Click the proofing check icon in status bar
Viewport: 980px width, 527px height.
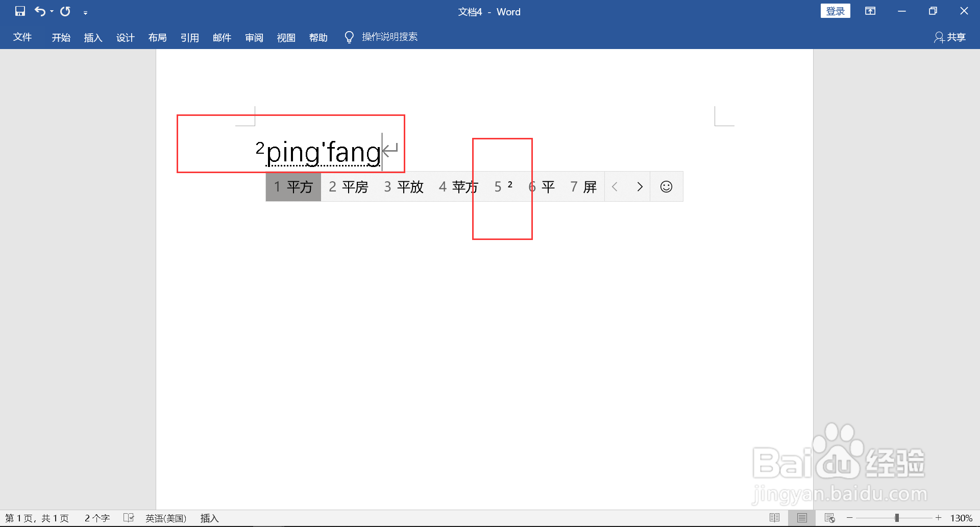(129, 518)
